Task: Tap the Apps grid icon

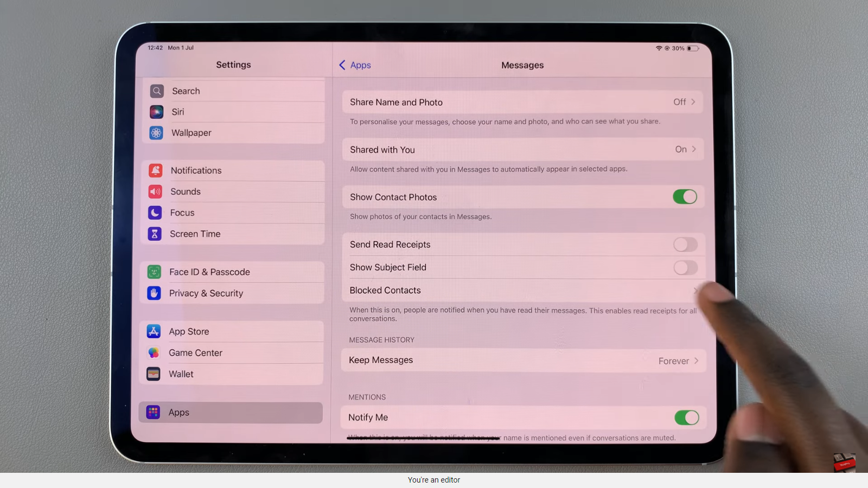Action: [x=153, y=412]
